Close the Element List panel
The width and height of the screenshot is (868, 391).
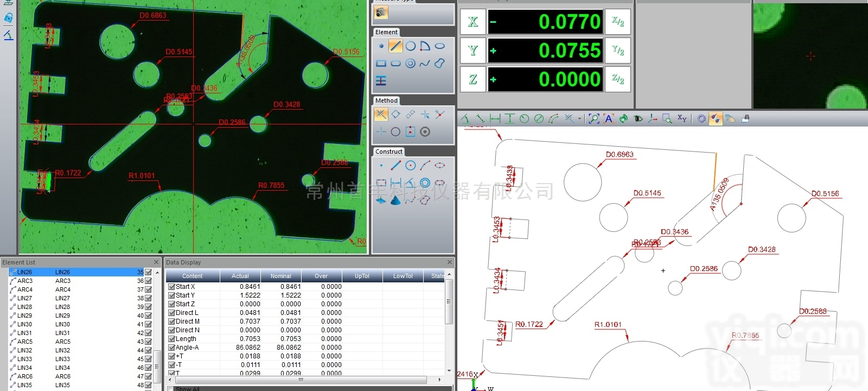click(x=156, y=262)
